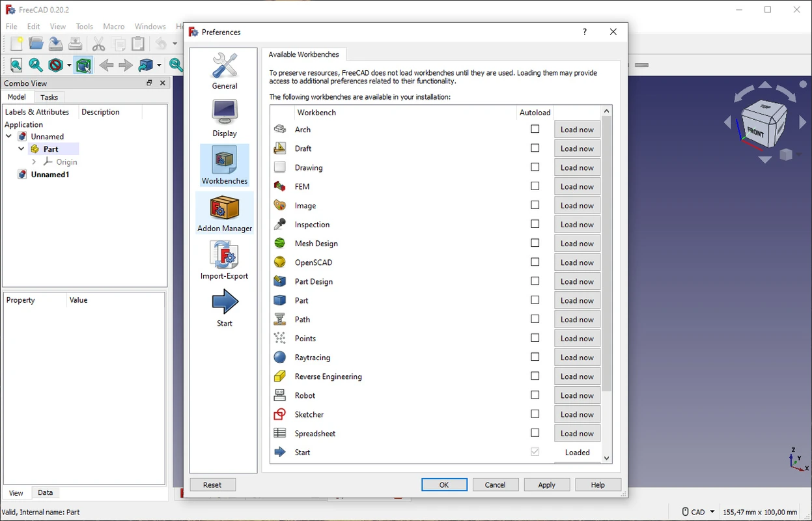Switch to the Tasks tab
This screenshot has height=521, width=812.
coord(49,97)
